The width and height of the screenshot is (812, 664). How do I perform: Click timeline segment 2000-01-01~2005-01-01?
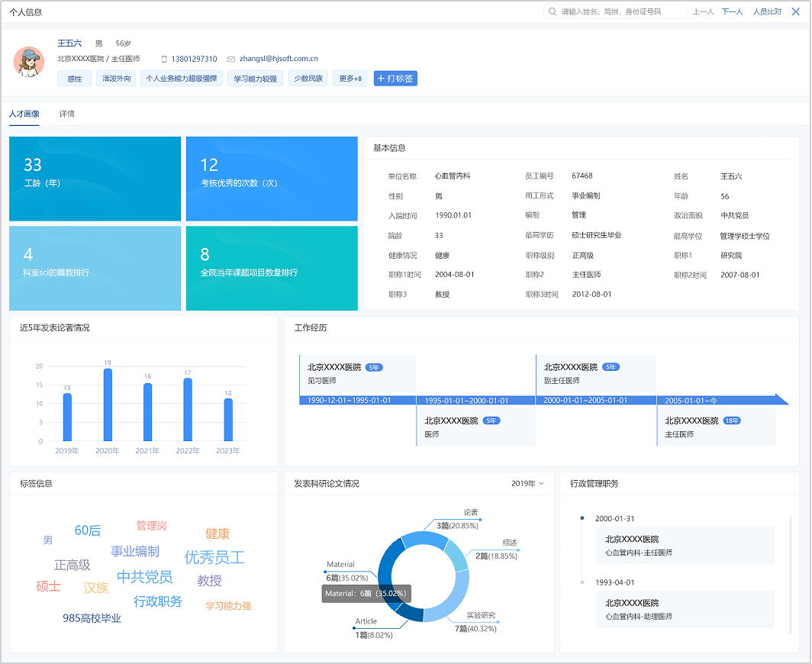[597, 401]
